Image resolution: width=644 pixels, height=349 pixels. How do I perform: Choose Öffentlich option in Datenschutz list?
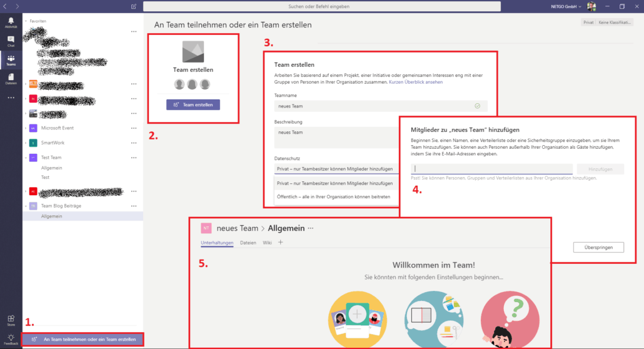337,196
